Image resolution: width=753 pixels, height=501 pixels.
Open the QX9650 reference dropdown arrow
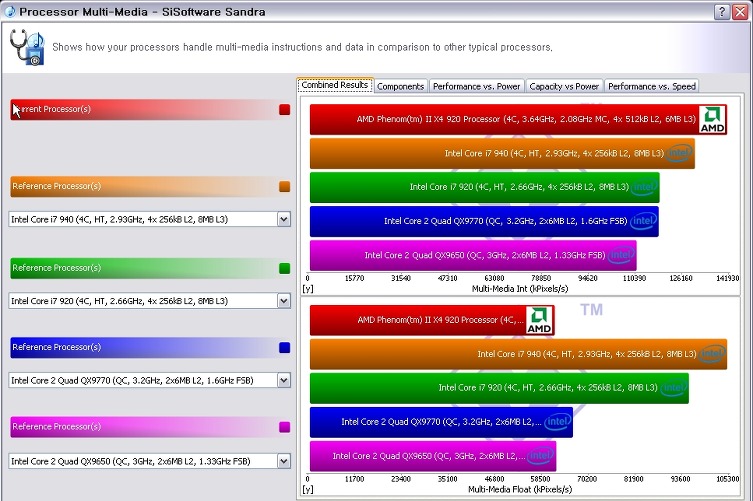[284, 461]
